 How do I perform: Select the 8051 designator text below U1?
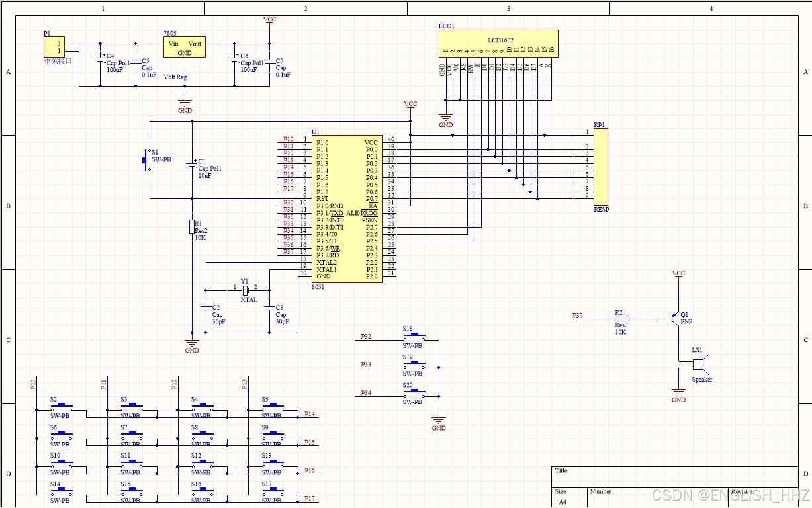point(319,287)
